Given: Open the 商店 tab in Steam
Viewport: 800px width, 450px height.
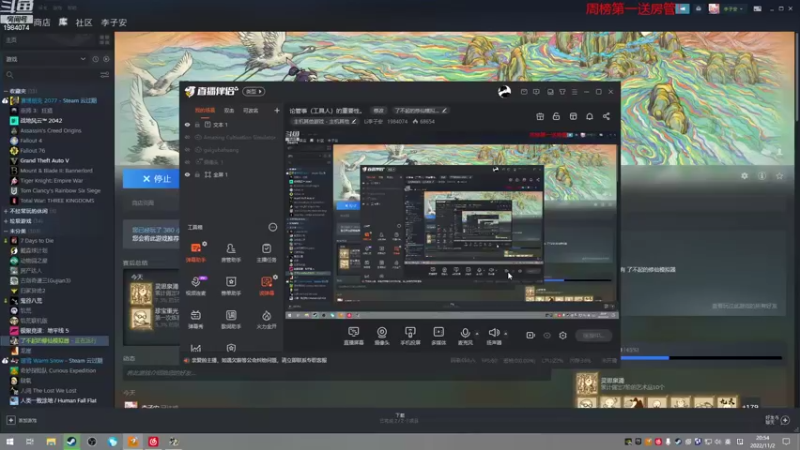Looking at the screenshot, I should pos(42,22).
